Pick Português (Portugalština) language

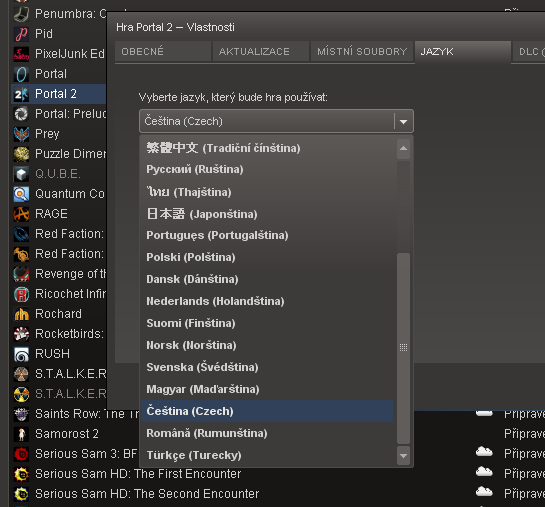(x=267, y=235)
